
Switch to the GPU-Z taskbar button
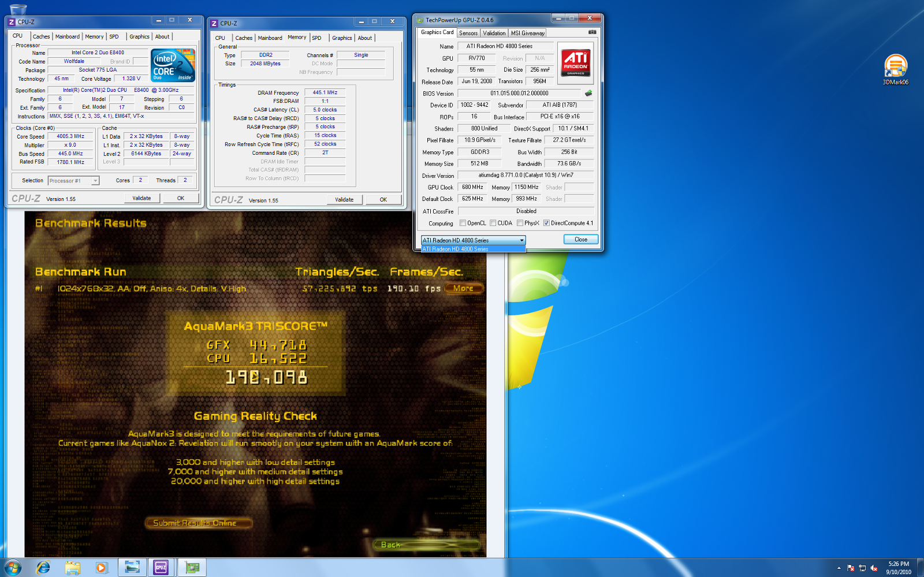(x=192, y=568)
